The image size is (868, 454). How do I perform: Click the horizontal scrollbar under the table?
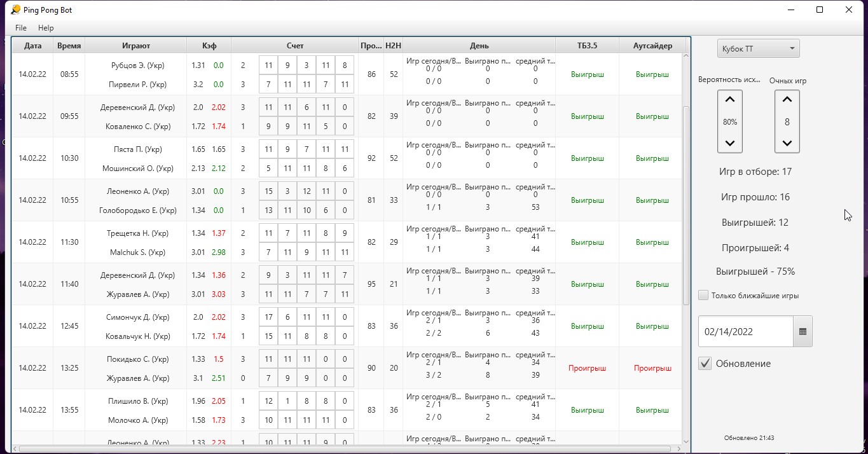coord(343,449)
